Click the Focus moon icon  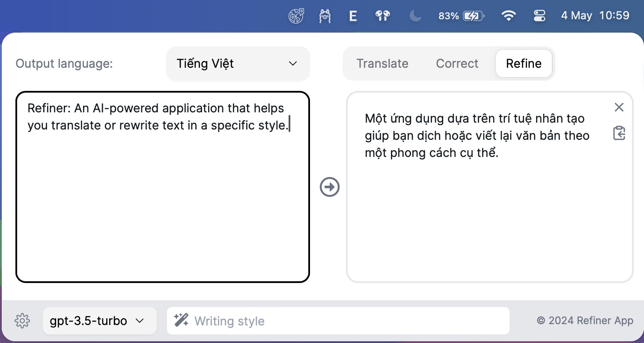[x=415, y=16]
